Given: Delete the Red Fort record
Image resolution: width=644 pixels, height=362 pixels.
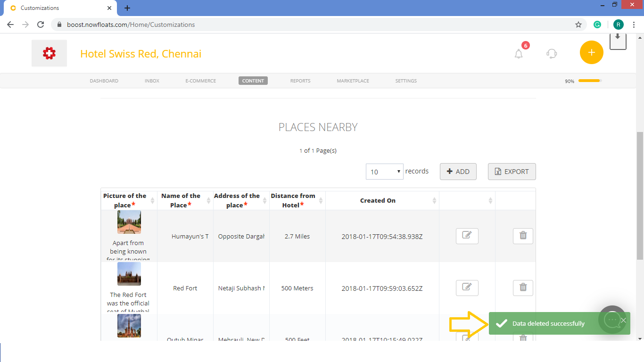Looking at the screenshot, I should click(523, 288).
